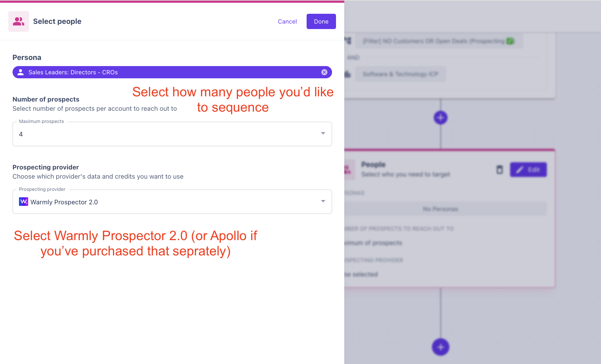Click the branch icon beside the filter chip
Screen dimensions: 601x364
[348, 41]
